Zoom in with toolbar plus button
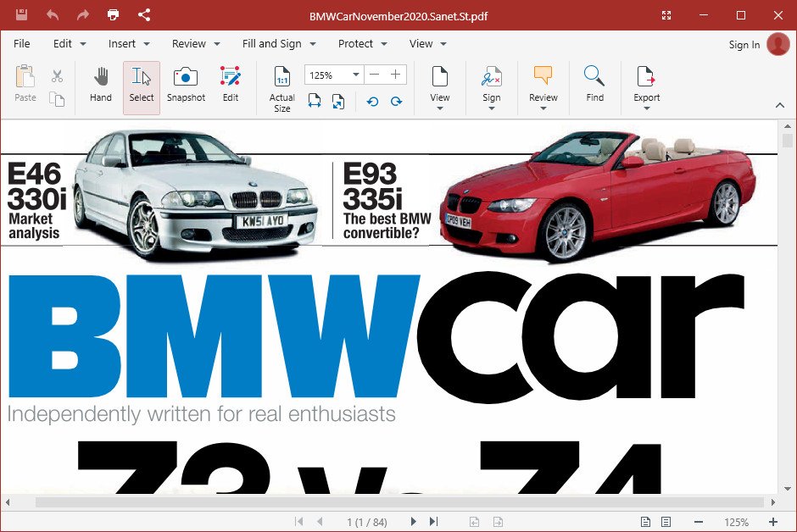Image resolution: width=797 pixels, height=532 pixels. pos(396,75)
